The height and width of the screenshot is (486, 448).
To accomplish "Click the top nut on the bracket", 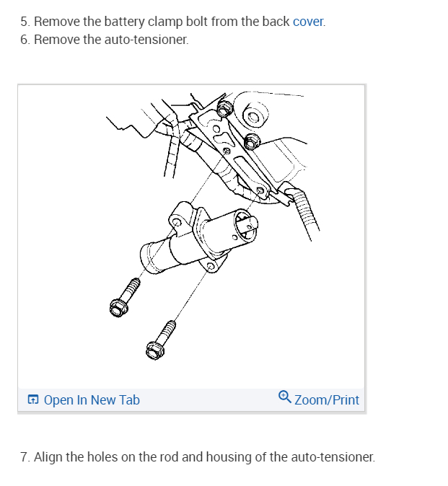I will click(224, 109).
